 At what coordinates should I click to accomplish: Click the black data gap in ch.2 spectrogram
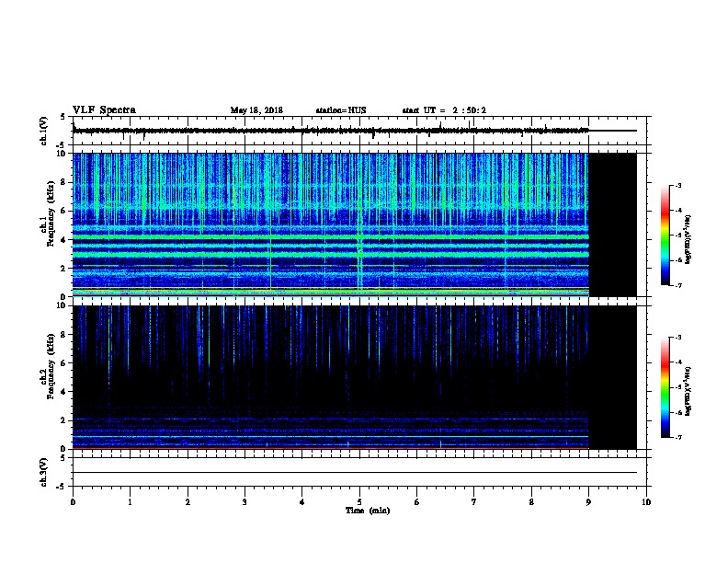click(x=613, y=377)
